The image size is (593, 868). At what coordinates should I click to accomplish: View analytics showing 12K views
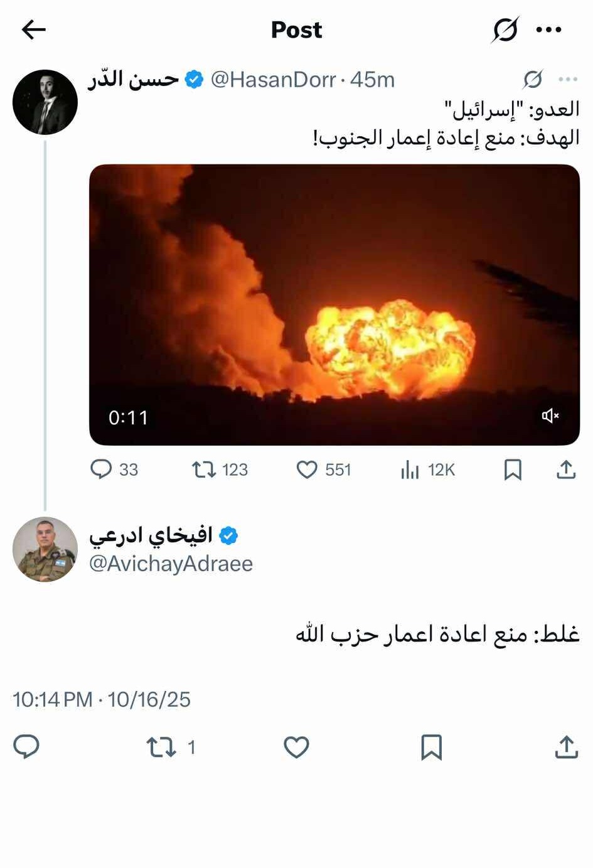point(410,469)
